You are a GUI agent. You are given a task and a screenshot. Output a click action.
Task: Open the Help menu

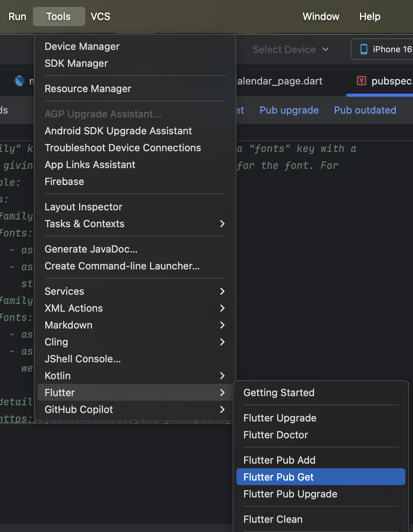point(370,17)
